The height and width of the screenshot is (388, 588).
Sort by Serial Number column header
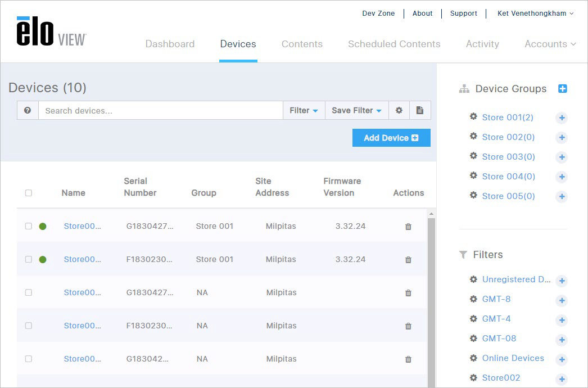[x=140, y=187]
